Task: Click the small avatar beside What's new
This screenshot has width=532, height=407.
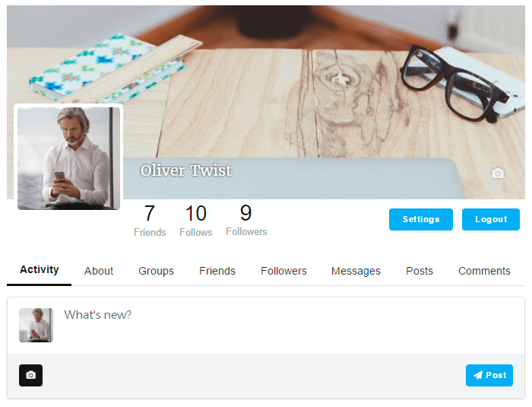Action: pos(36,325)
